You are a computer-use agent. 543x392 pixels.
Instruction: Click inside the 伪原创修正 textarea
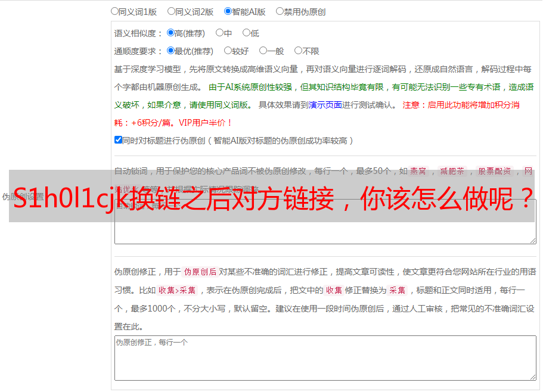click(325, 358)
